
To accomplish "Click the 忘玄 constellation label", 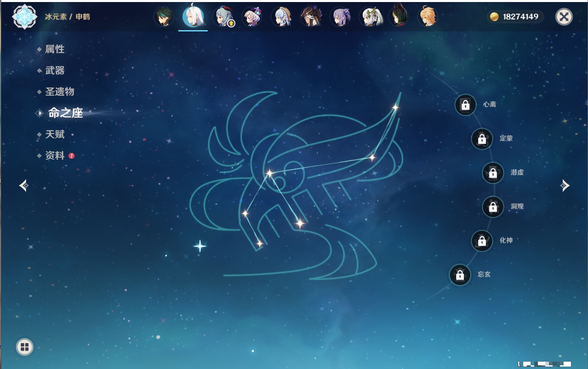I will 484,274.
